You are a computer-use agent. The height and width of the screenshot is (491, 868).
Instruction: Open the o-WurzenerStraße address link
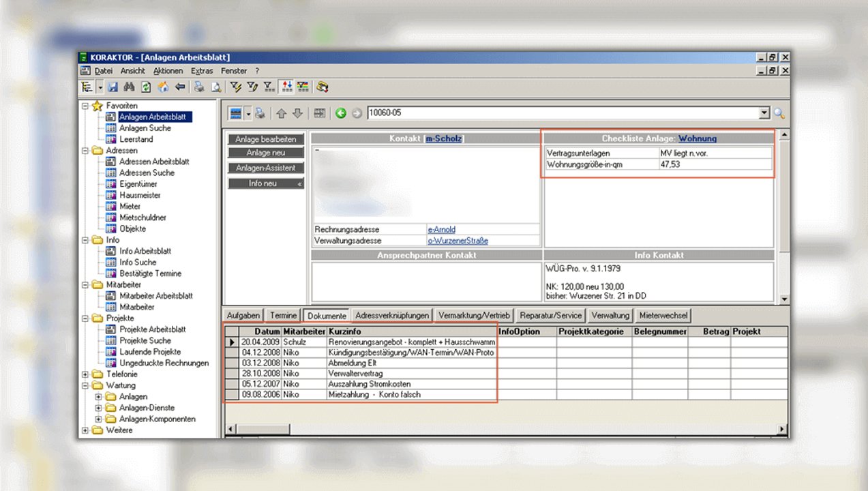458,241
